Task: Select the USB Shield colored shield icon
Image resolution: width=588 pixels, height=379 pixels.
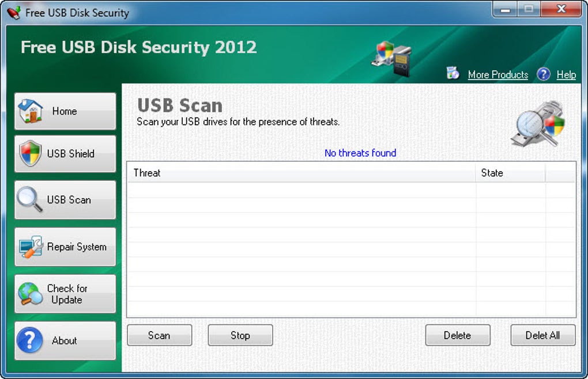Action: tap(31, 153)
